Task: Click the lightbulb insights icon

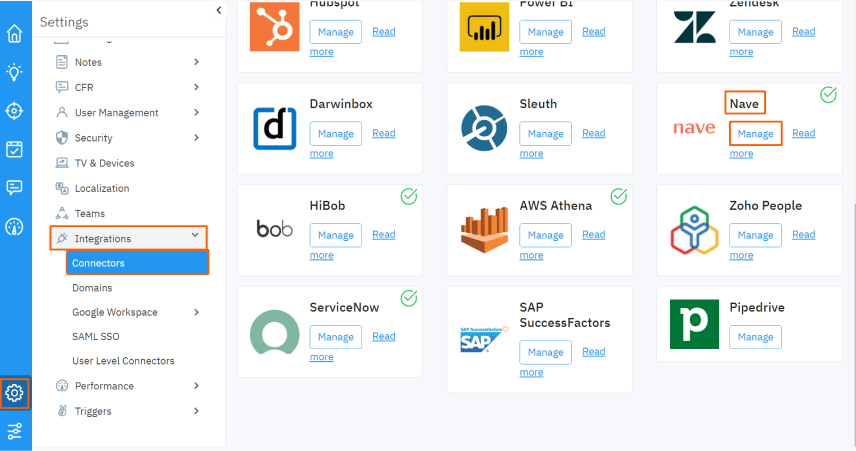Action: 15,72
